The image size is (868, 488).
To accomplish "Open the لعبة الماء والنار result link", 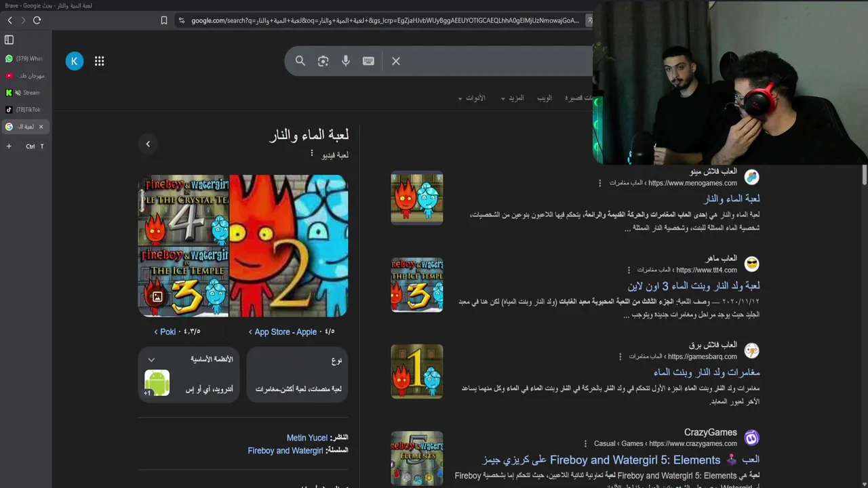I will point(731,199).
